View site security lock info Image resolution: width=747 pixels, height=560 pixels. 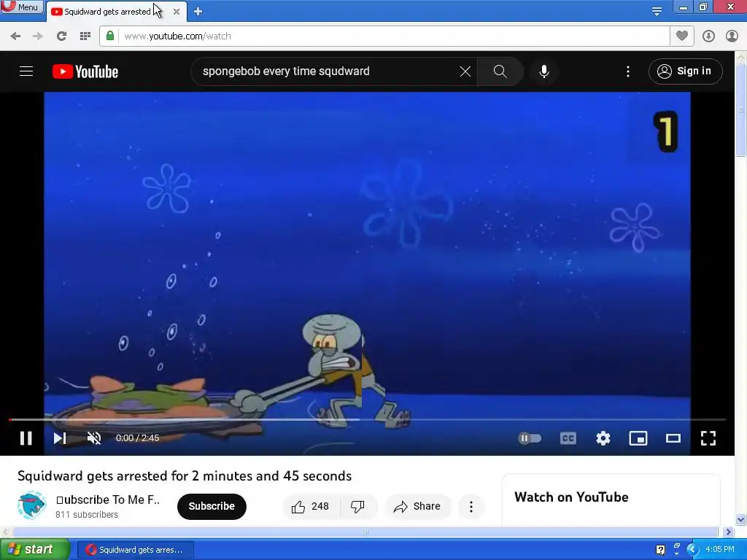coord(110,36)
